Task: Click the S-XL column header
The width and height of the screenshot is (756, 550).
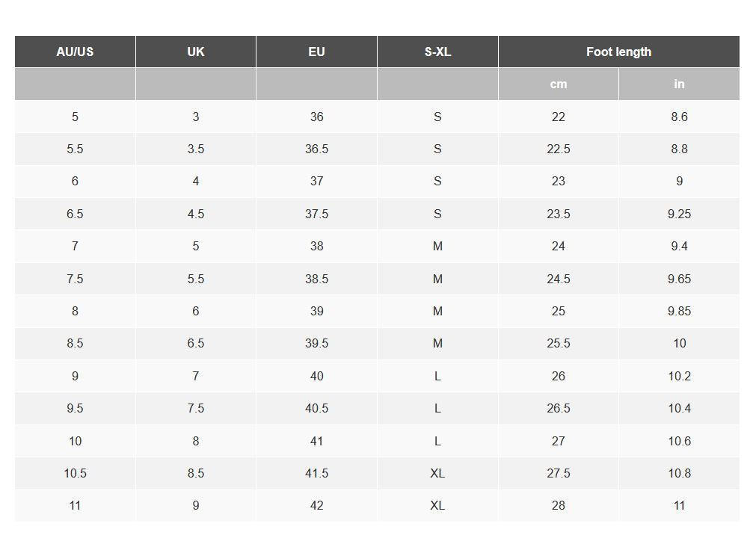Action: coord(437,52)
